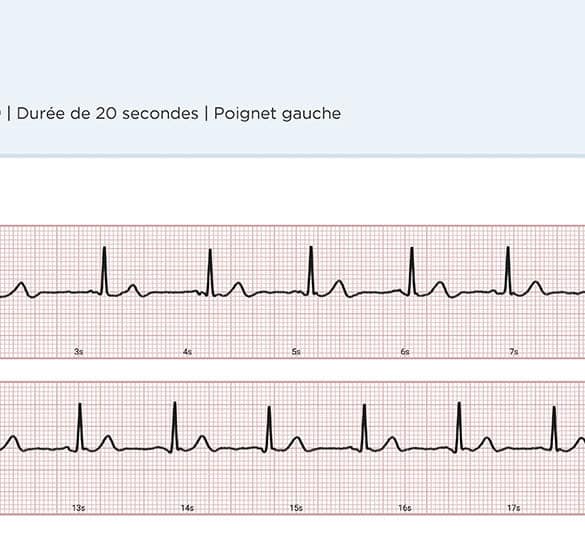Click the 6s time marker
585x542 pixels.
pyautogui.click(x=405, y=352)
